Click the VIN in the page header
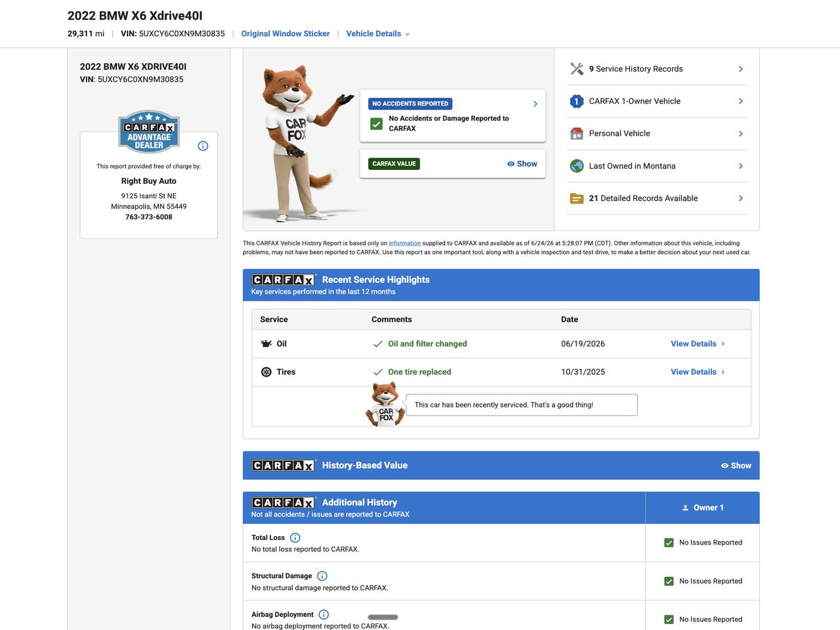 [x=173, y=34]
